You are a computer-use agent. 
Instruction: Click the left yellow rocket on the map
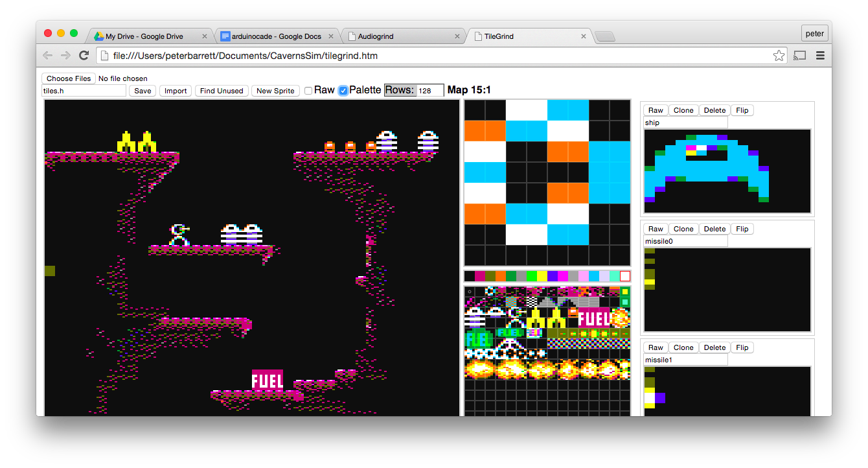pyautogui.click(x=126, y=141)
